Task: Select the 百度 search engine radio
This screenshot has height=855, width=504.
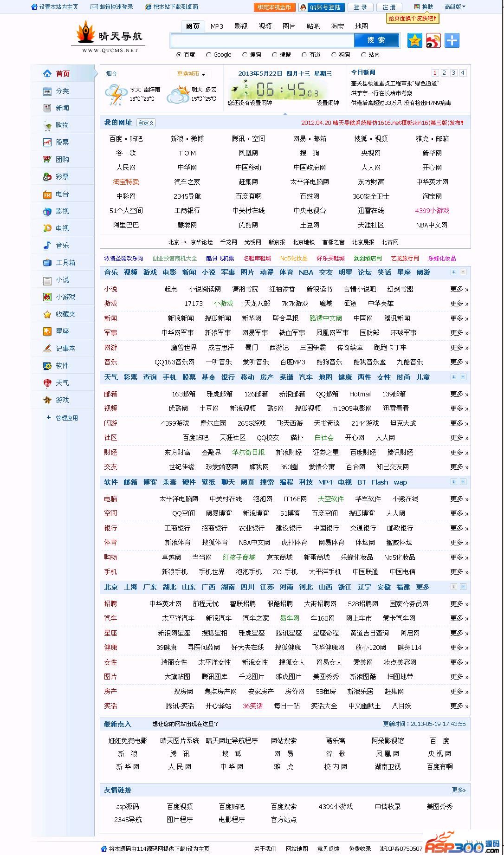Action: (179, 54)
